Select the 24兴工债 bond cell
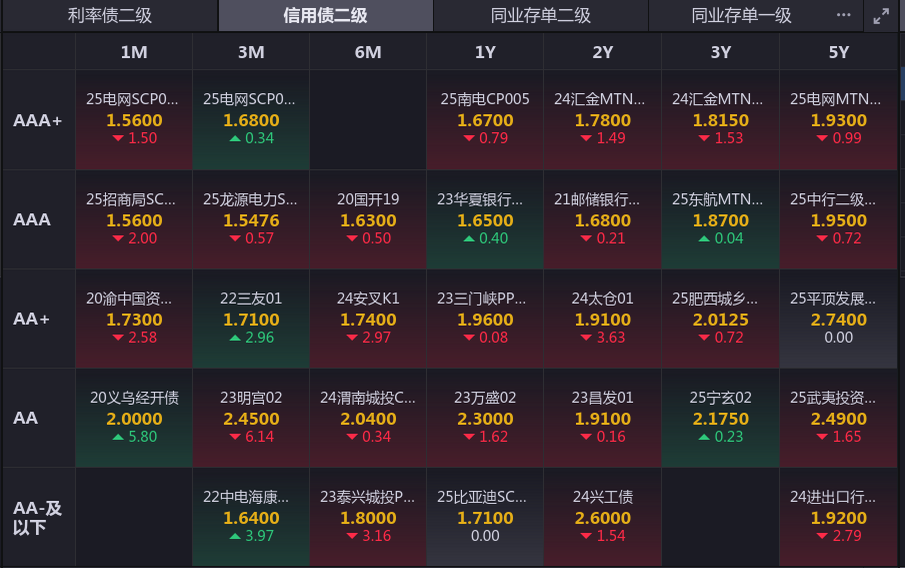The image size is (905, 568). 602,516
